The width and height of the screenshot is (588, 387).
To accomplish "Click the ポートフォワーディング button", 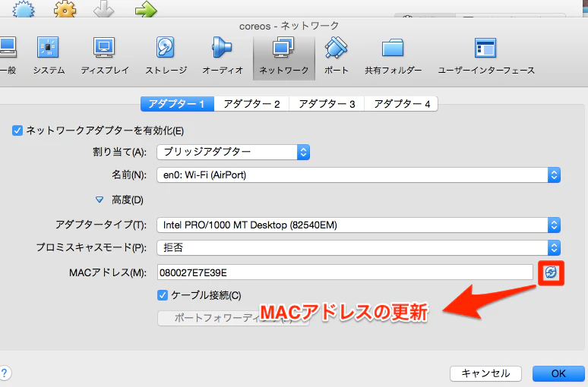I will coord(233,318).
